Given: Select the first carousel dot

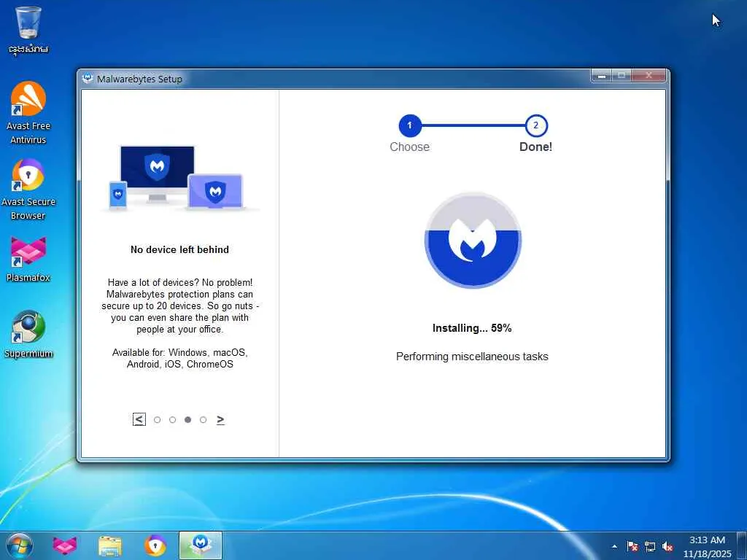Looking at the screenshot, I should [x=158, y=420].
